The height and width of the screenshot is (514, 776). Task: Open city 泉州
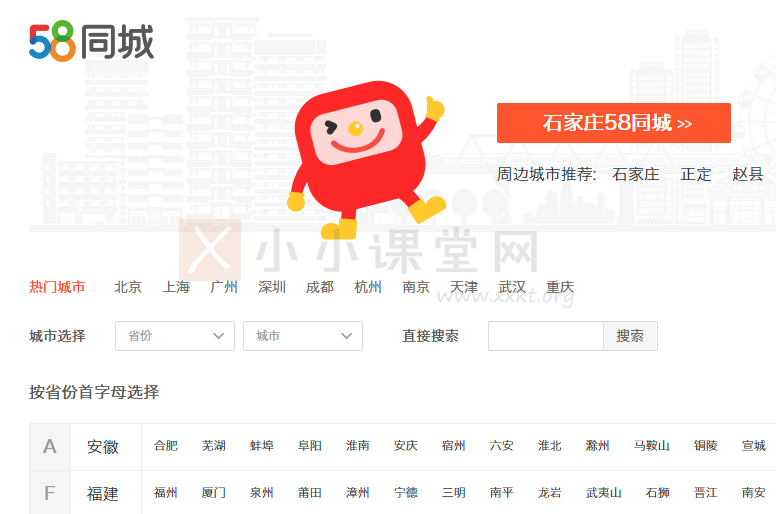coord(262,493)
